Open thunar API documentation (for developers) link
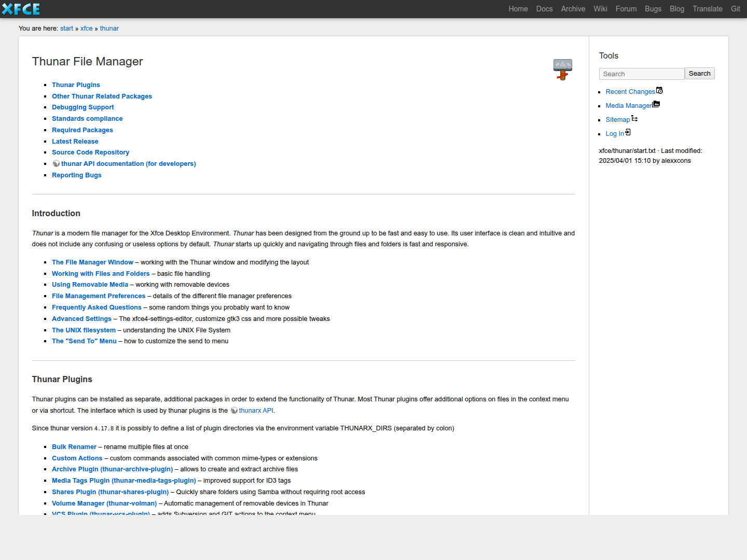 point(129,164)
